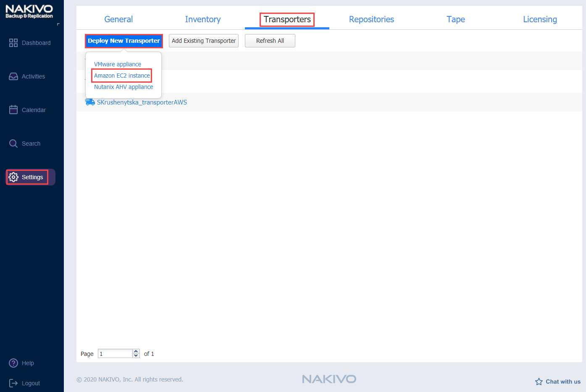Image resolution: width=586 pixels, height=392 pixels.
Task: Click the Chat with us link
Action: 563,382
